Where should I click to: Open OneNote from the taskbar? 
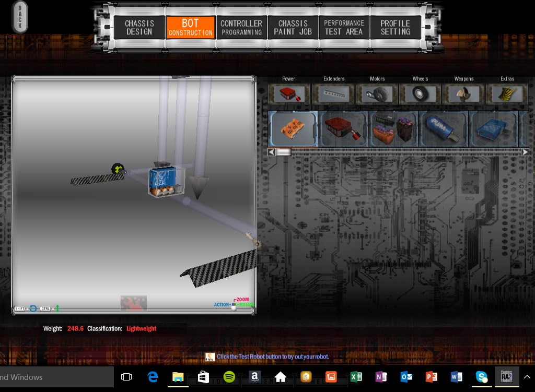(381, 377)
